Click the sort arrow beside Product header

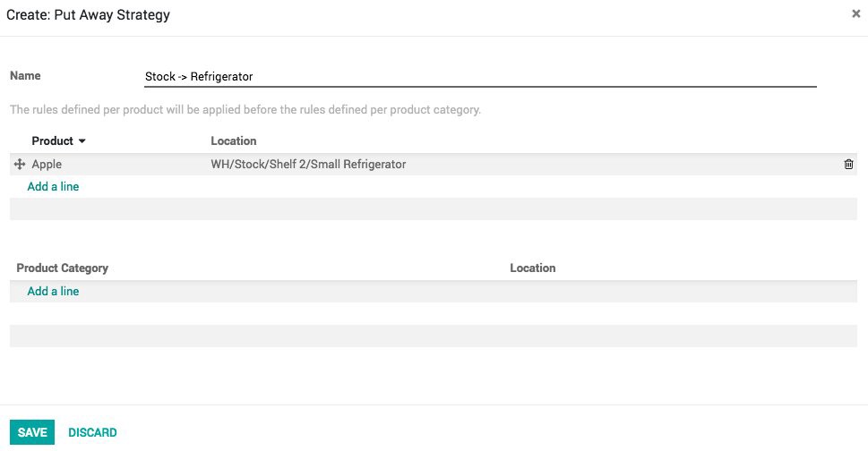[82, 141]
